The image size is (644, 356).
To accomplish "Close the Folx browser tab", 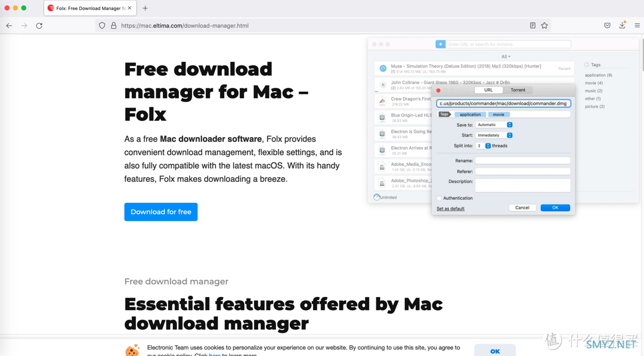I will (x=130, y=8).
